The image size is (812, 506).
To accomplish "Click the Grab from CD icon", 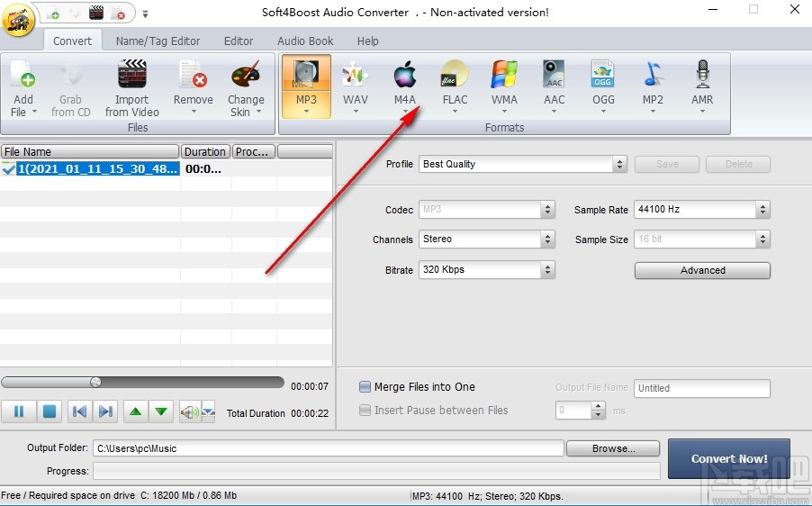I will [x=71, y=74].
